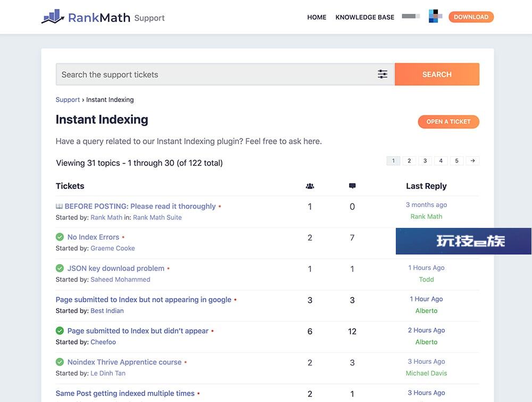The height and width of the screenshot is (402, 532).
Task: Click resolved checkmark beside Page submitted didn't appear
Action: point(60,331)
